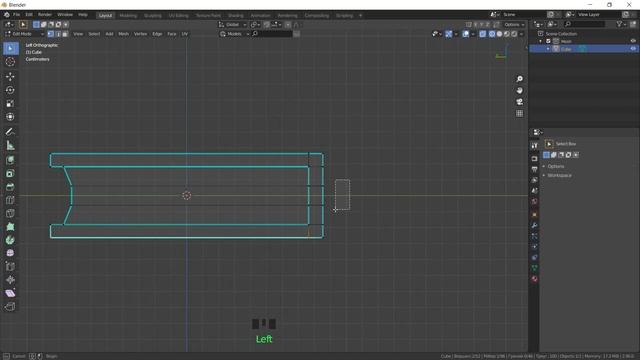This screenshot has width=640, height=360.
Task: Activate the Transform tool
Action: (x=11, y=117)
